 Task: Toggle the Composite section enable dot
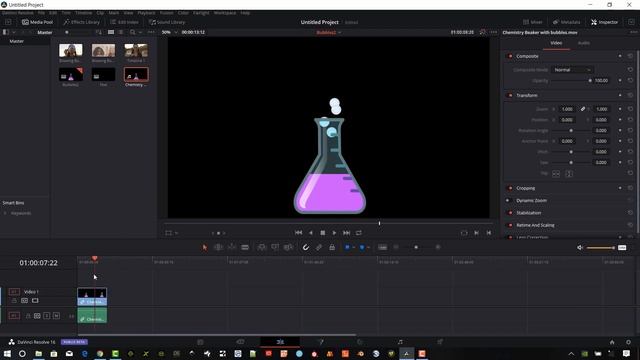tap(510, 56)
